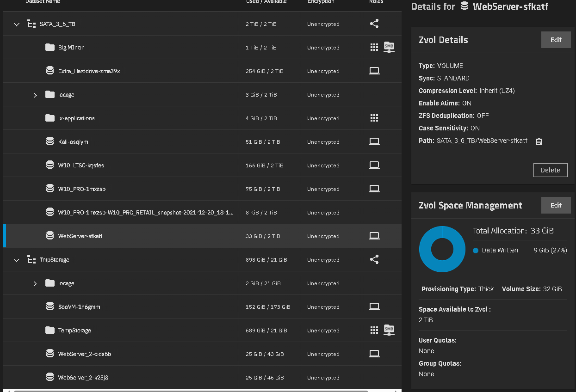Image resolution: width=576 pixels, height=392 pixels.
Task: Click the VM laptop icon for Kali-osqiym
Action: click(374, 141)
